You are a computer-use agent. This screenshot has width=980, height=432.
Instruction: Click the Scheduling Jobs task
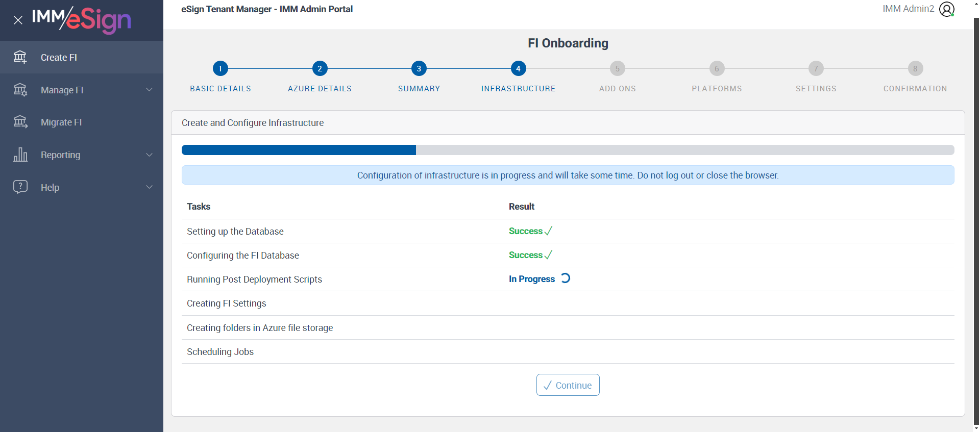pos(220,352)
